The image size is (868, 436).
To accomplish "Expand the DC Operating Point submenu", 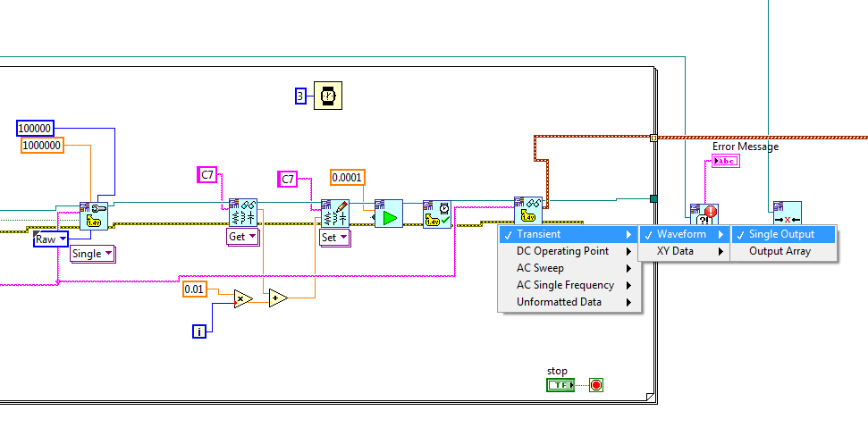I will (569, 251).
